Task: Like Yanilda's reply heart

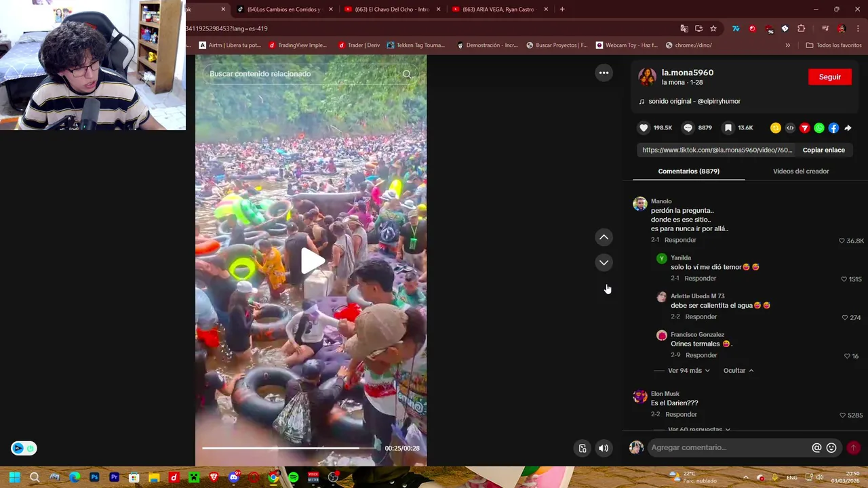Action: tap(844, 279)
